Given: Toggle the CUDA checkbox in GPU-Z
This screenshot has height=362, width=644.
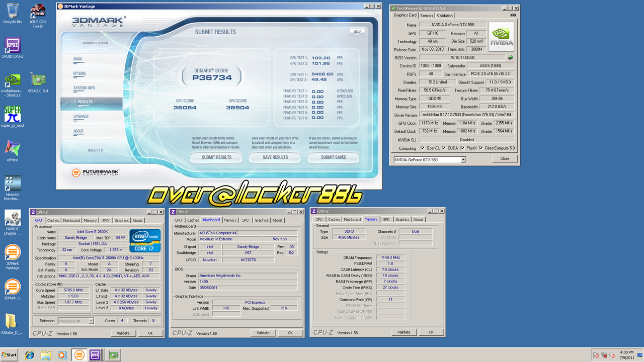Looking at the screenshot, I should coord(443,148).
